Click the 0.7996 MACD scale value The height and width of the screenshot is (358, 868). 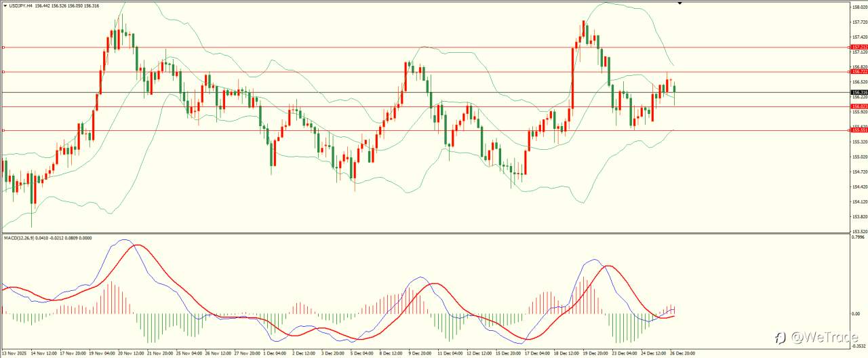coord(859,237)
